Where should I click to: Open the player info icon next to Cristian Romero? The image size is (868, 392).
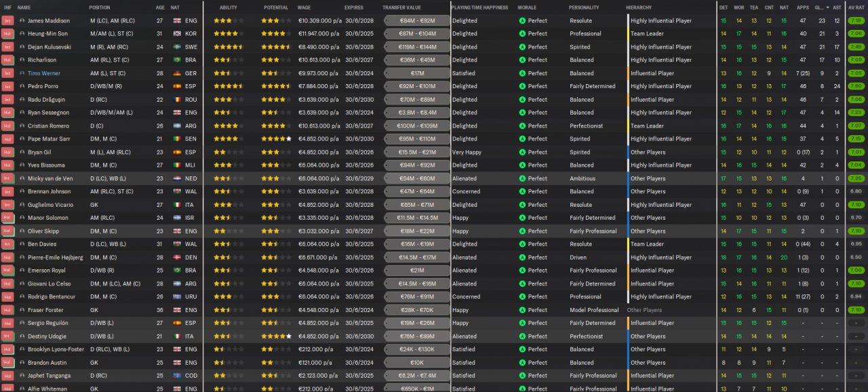[x=22, y=125]
